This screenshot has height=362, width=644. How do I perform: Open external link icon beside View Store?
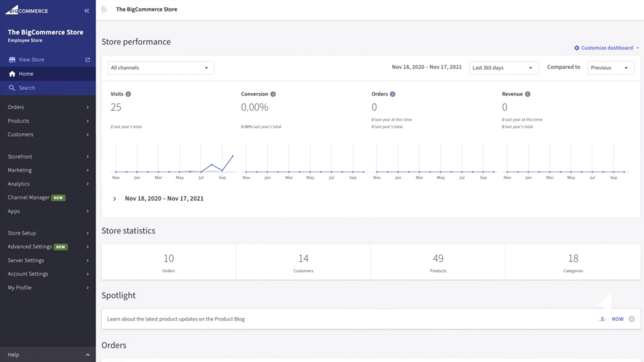[87, 60]
